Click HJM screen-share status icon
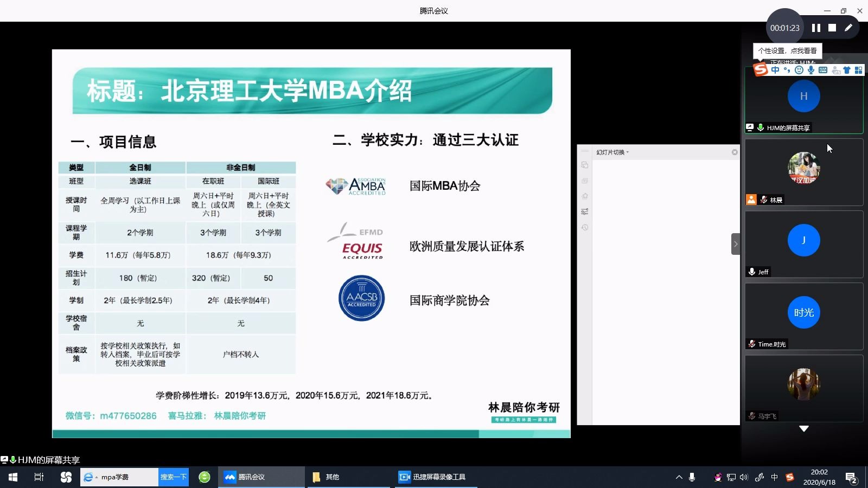This screenshot has width=868, height=488. click(x=750, y=127)
